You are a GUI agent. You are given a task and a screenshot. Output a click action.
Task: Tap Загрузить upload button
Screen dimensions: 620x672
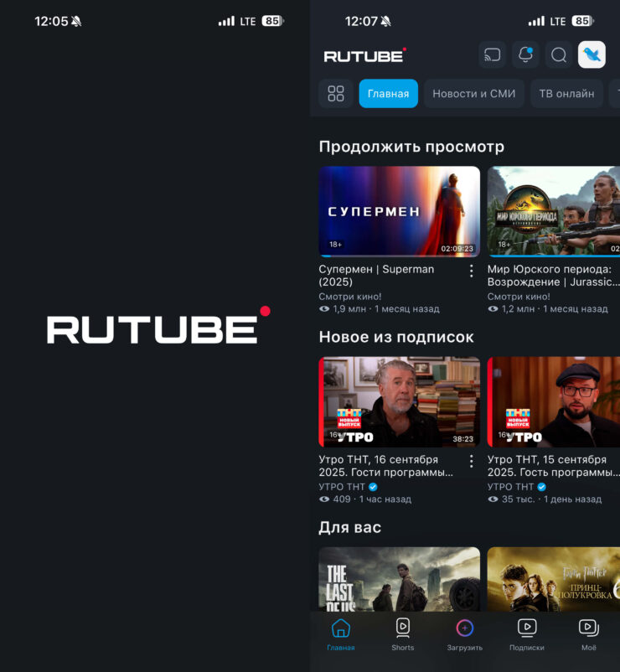coord(464,635)
